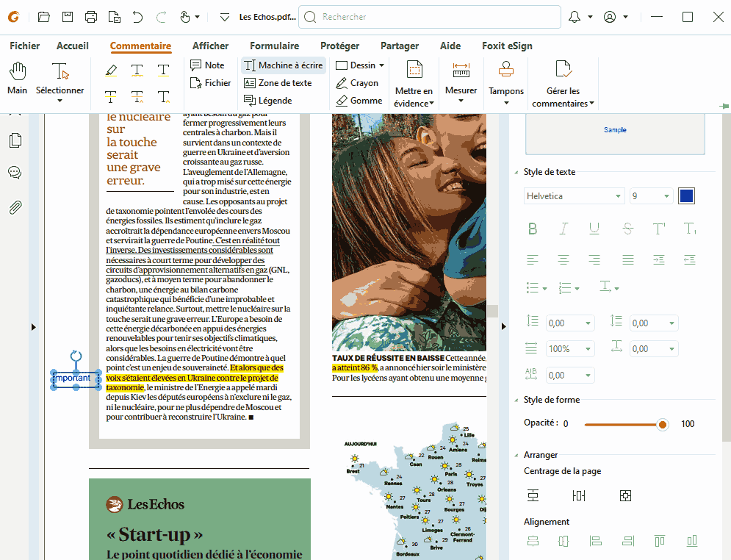Pick the Crayon drawing tool
Viewport: 731px width, 560px height.
(357, 83)
